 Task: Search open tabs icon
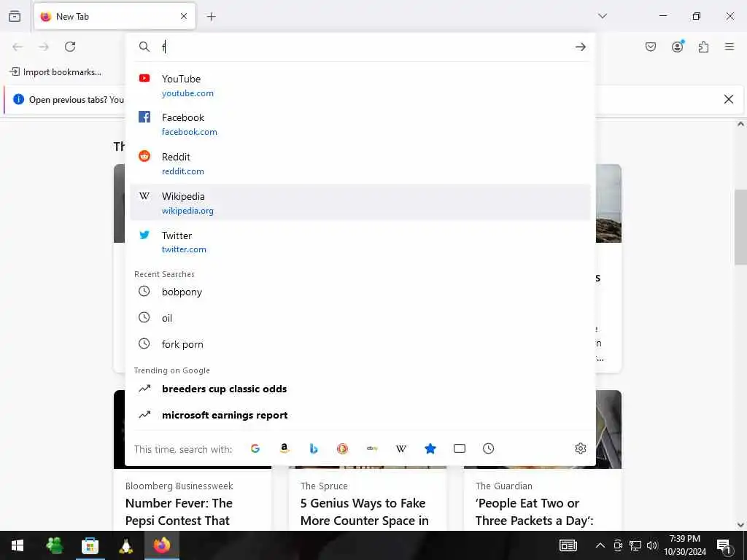(460, 448)
